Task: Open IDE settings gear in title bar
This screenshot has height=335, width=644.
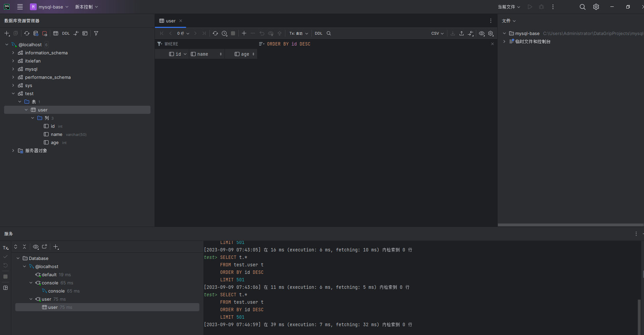Action: [596, 7]
